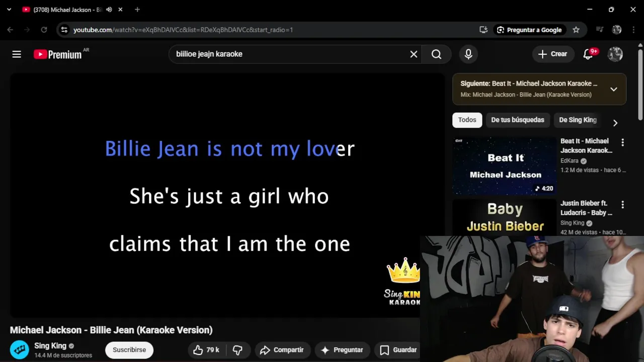Clear the search box with X icon

(414, 54)
